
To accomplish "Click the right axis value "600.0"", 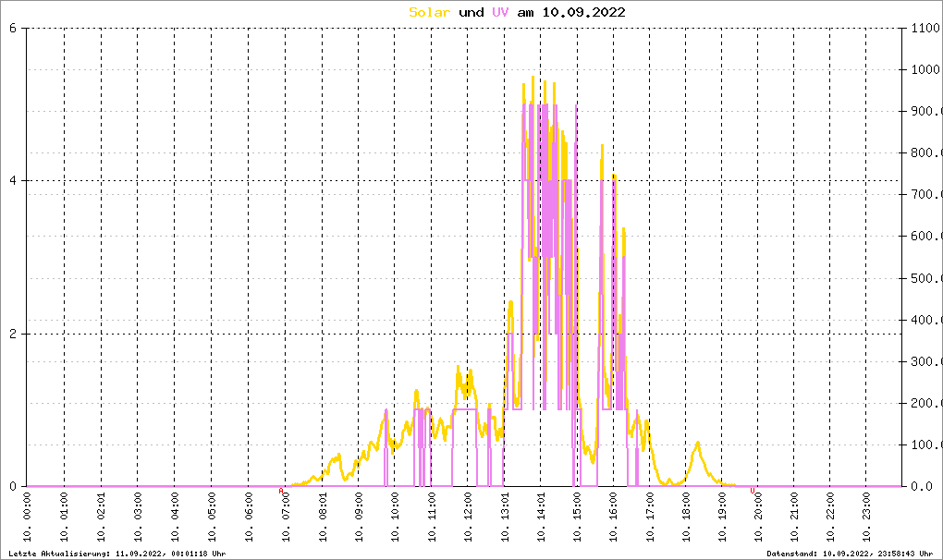I will (x=926, y=237).
